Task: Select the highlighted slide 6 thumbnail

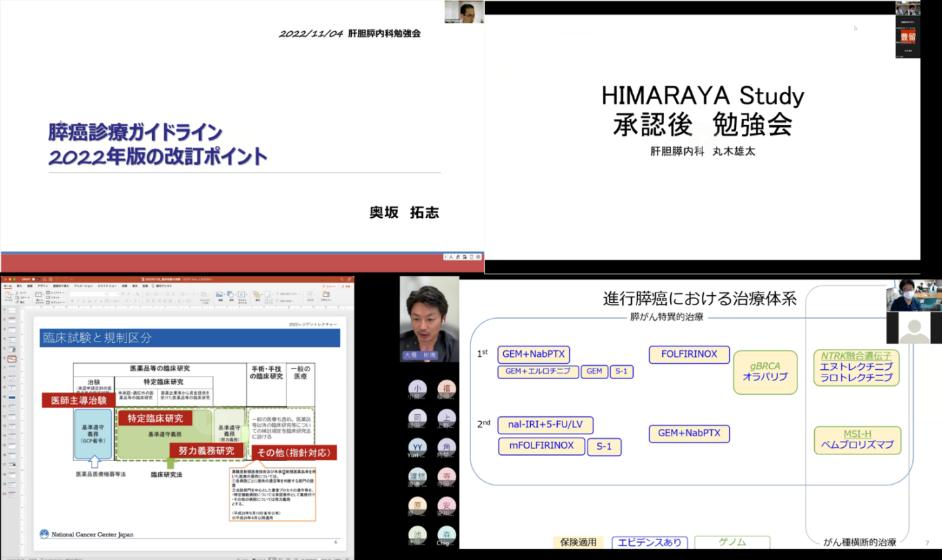Action: pos(13,358)
